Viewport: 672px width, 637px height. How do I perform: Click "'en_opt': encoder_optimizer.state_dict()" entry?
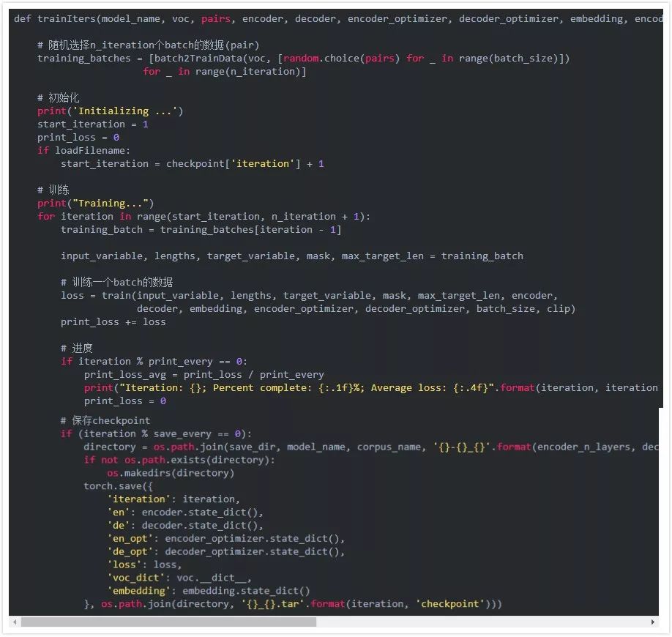226,538
